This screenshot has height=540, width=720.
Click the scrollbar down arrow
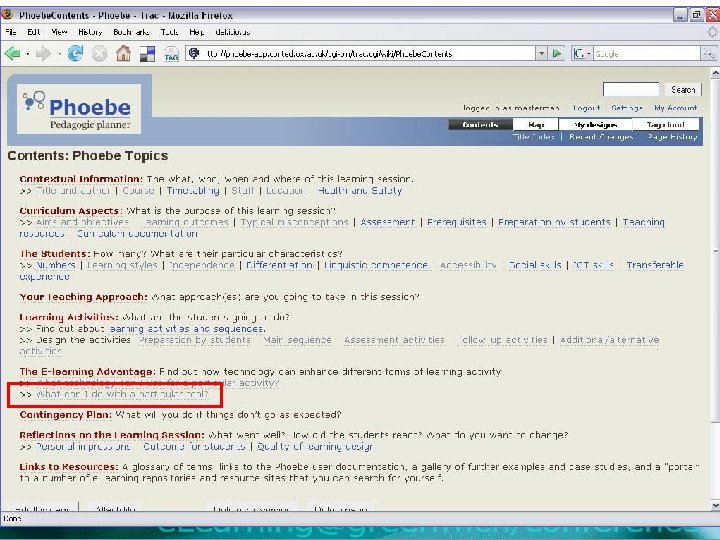(x=715, y=506)
